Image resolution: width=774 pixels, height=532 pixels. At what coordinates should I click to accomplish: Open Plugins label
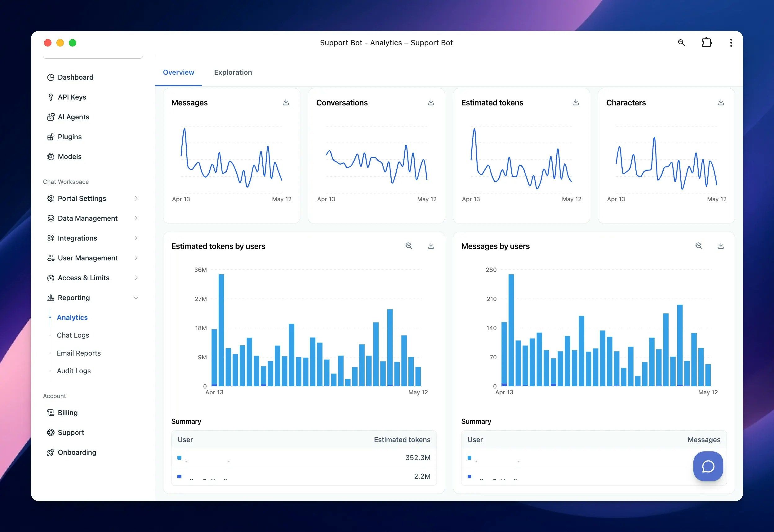70,137
